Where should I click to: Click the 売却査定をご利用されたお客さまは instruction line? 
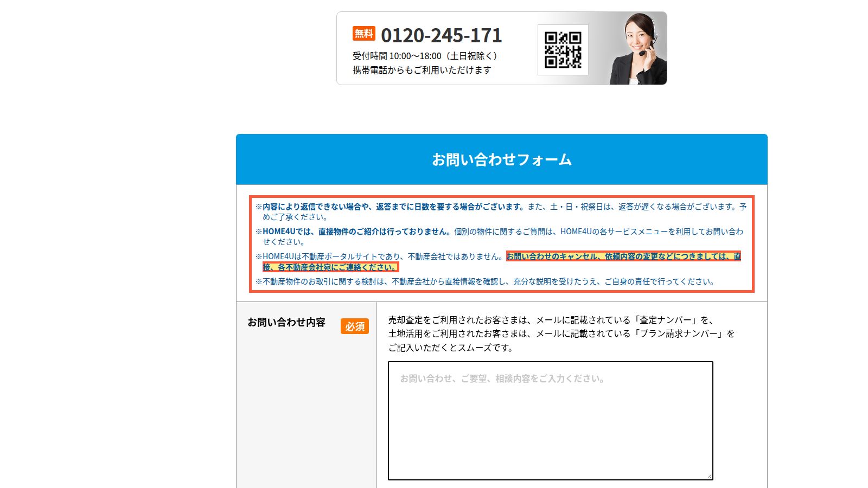point(551,320)
